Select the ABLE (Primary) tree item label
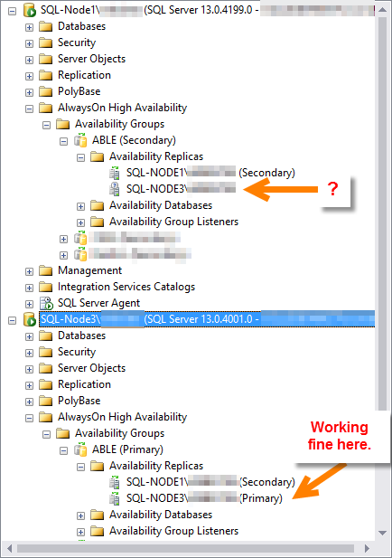The image size is (392, 558). [x=127, y=449]
